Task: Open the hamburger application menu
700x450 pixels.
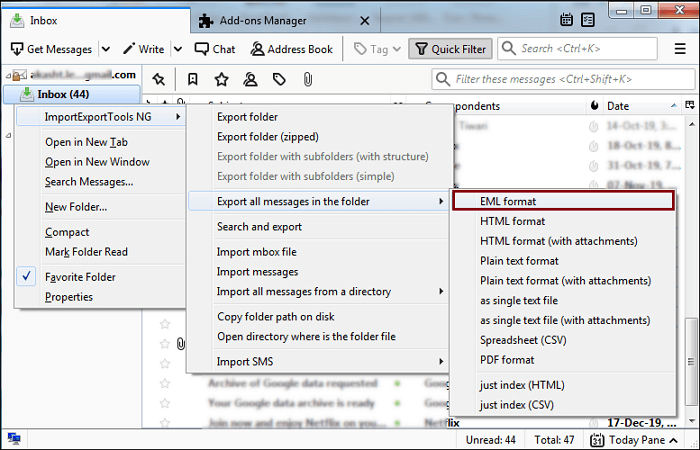Action: coord(680,49)
